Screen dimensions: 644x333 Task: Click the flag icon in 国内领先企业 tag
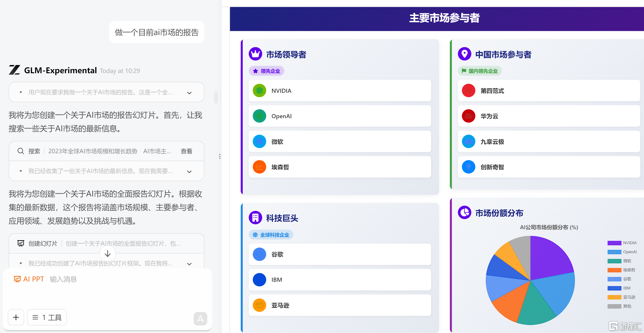tap(464, 71)
